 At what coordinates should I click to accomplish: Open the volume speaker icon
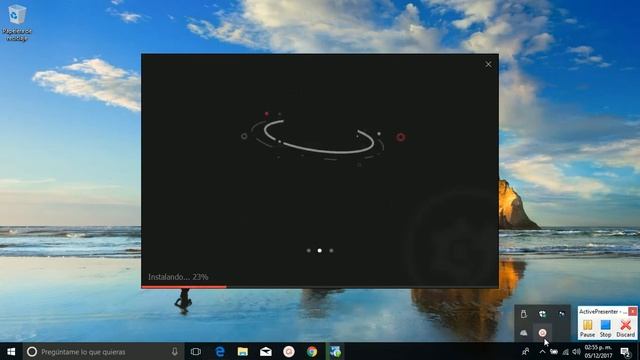pos(576,351)
